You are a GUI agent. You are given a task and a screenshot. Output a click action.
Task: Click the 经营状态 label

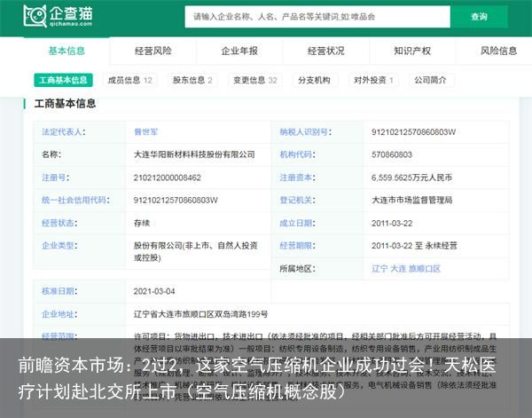[x=59, y=223]
